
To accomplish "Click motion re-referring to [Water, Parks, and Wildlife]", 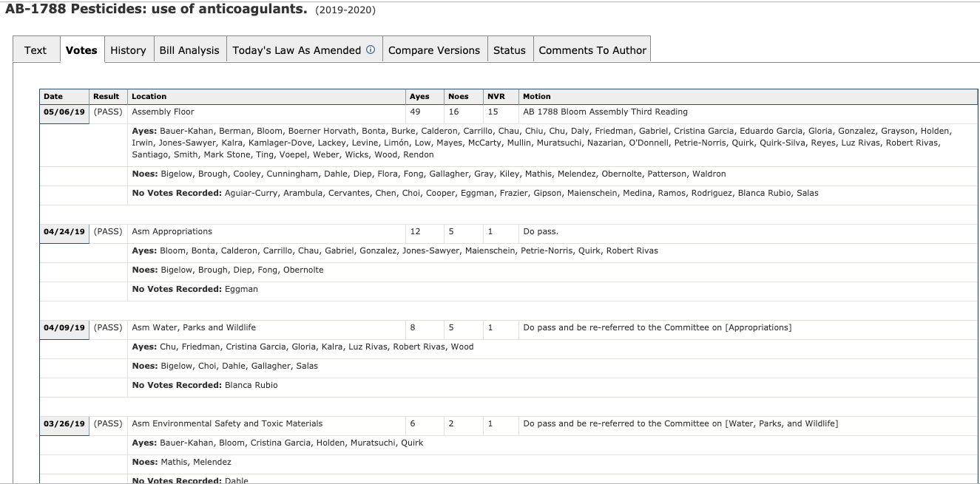I will point(680,424).
